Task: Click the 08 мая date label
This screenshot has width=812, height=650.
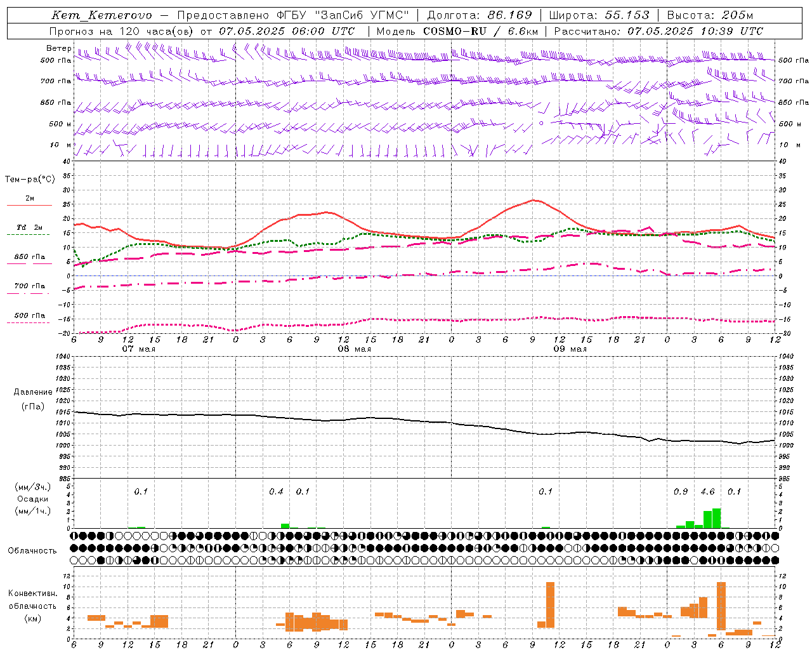Action: 355,349
